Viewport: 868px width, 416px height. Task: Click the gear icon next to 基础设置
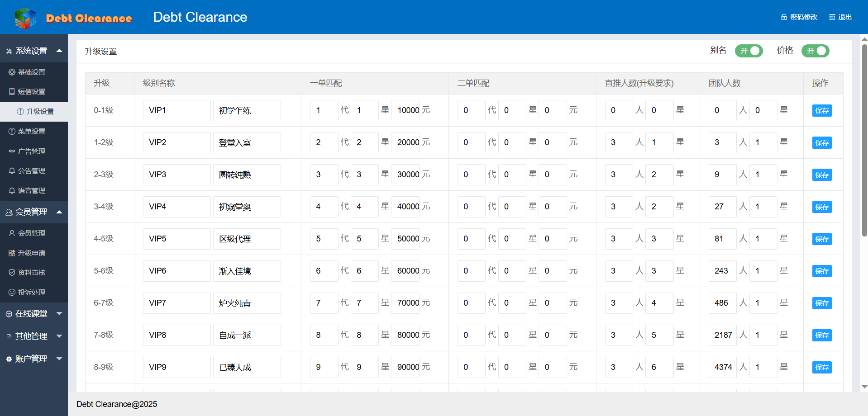12,72
